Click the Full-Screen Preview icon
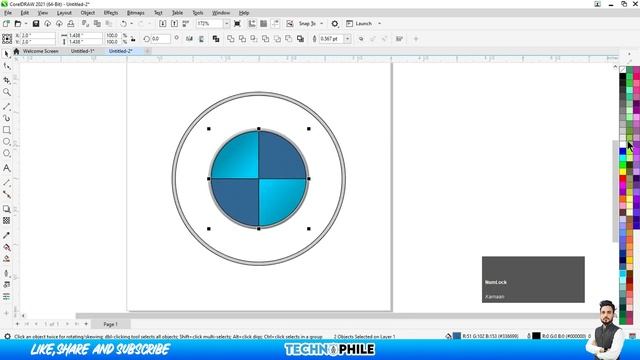 click(x=237, y=24)
